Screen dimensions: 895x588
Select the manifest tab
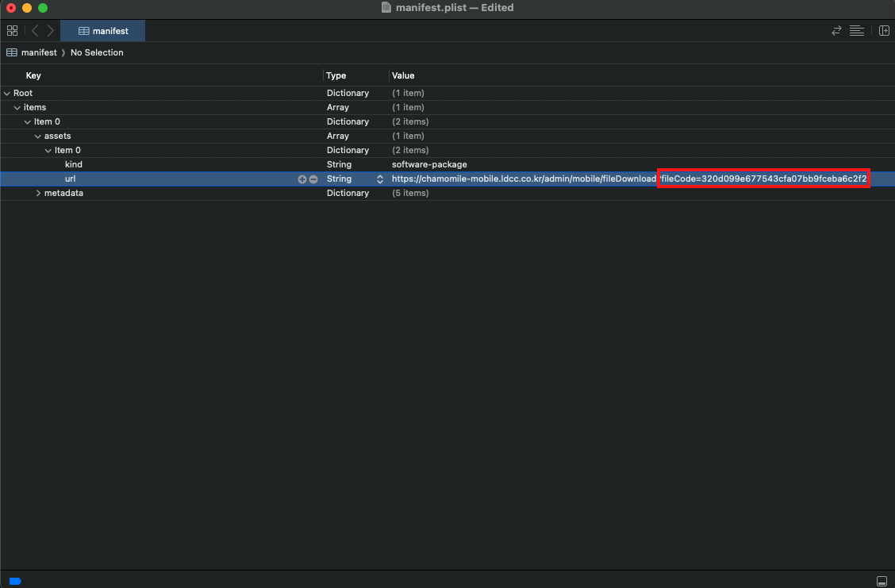click(103, 31)
